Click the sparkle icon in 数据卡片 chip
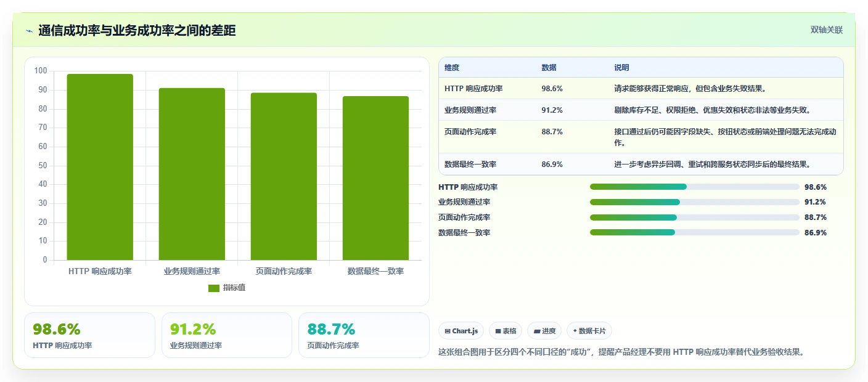This screenshot has height=382, width=868. pyautogui.click(x=575, y=331)
